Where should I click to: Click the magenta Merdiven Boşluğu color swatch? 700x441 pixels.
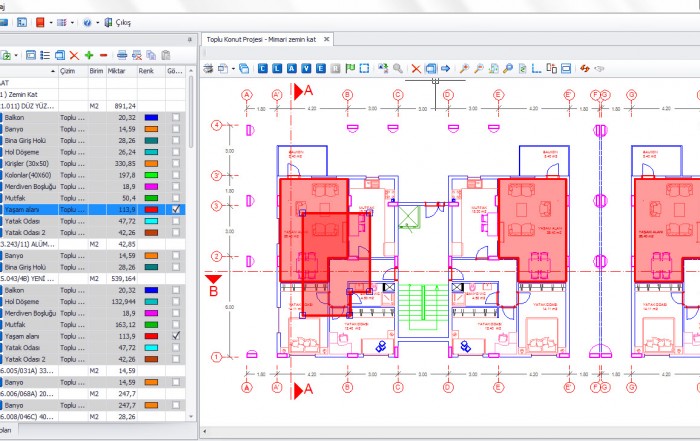(150, 187)
